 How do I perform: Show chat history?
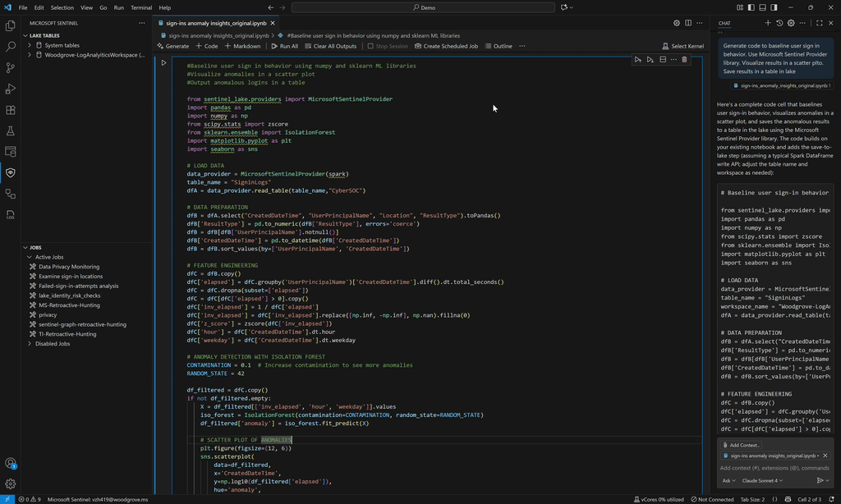(779, 23)
